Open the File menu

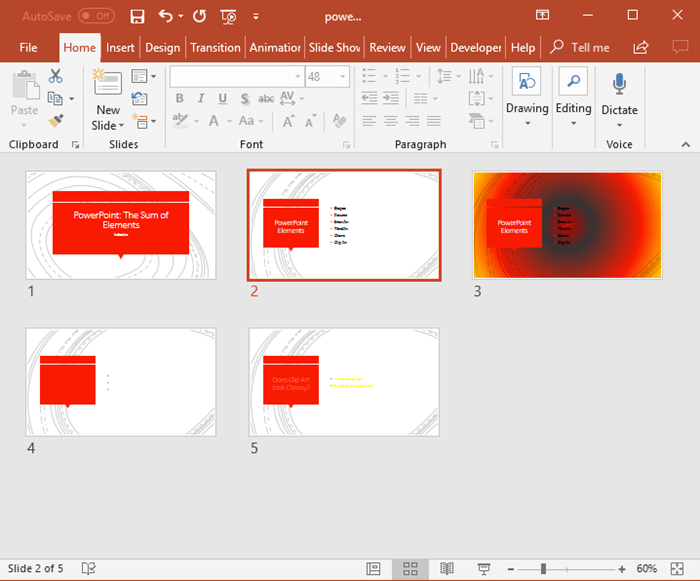click(x=28, y=47)
